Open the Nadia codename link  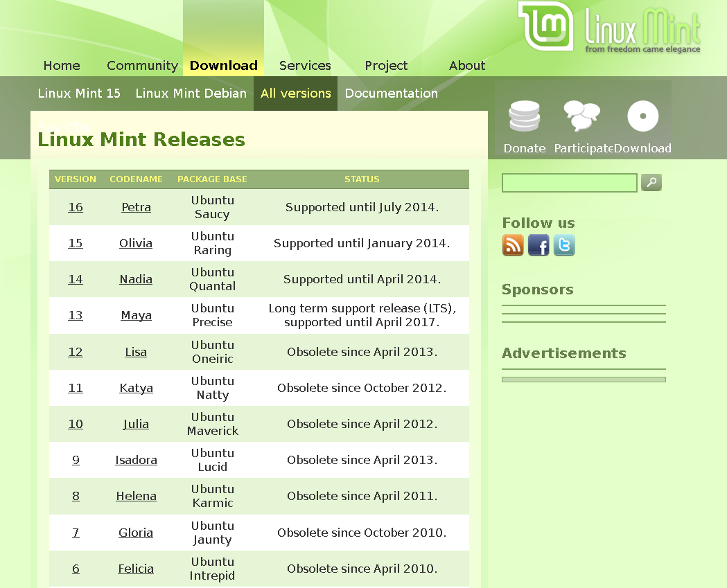[136, 279]
